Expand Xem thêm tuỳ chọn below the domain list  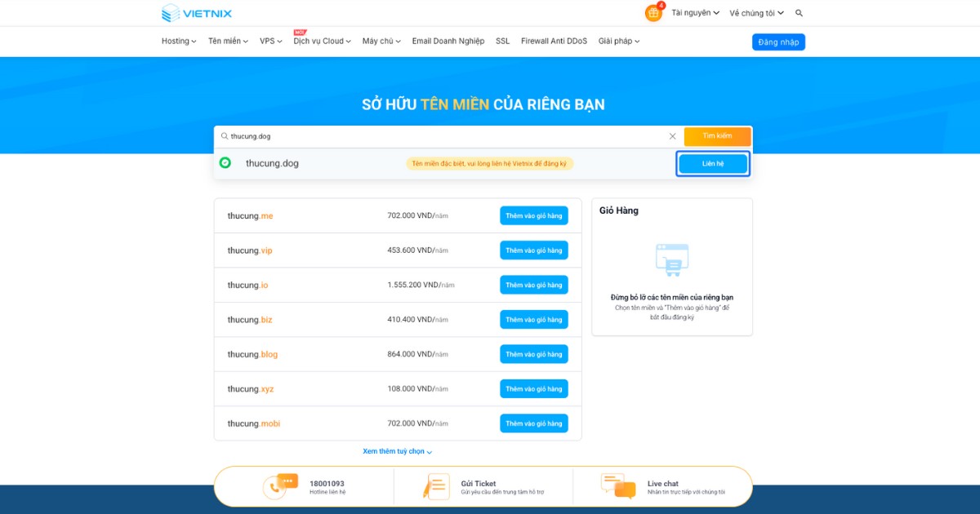[398, 451]
